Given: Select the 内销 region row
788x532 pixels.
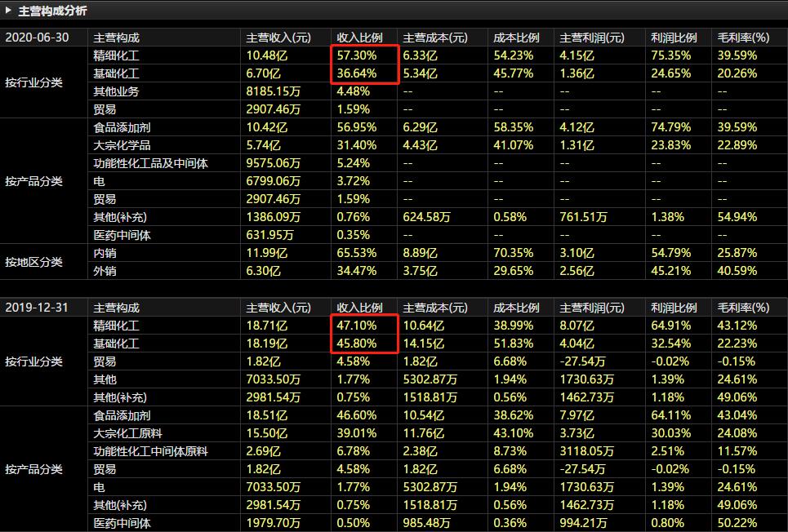Looking at the screenshot, I should click(437, 253).
